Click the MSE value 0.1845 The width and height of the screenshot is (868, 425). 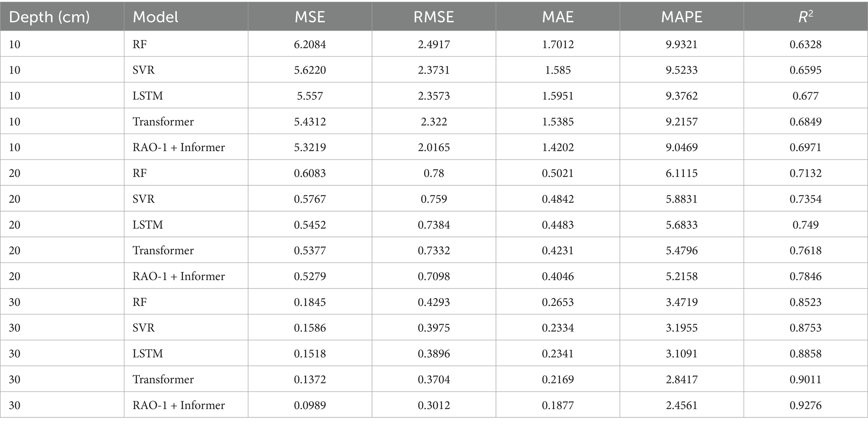point(310,302)
